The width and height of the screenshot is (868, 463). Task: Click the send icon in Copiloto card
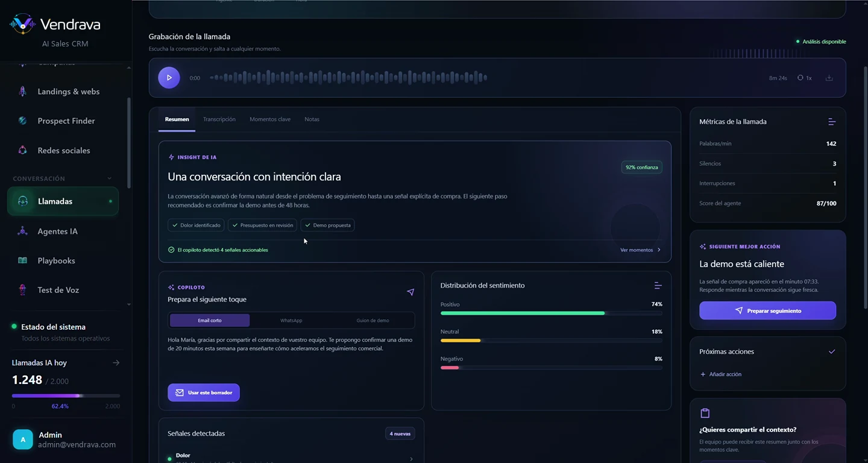(x=410, y=292)
